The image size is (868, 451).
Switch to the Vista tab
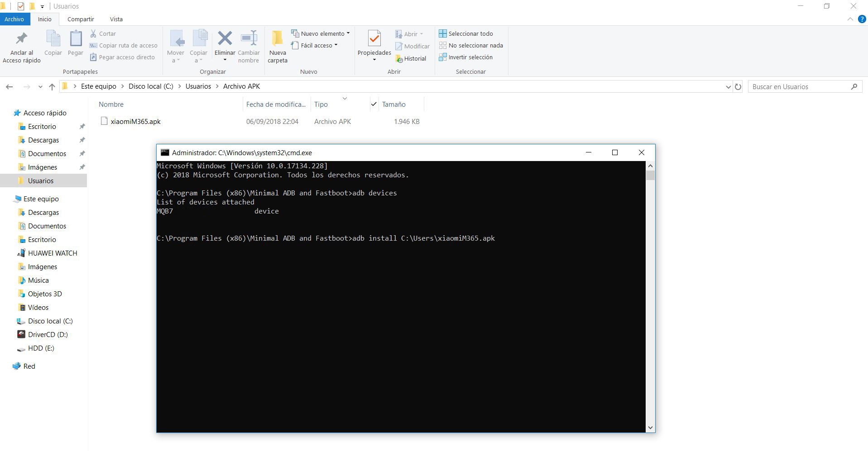click(116, 19)
